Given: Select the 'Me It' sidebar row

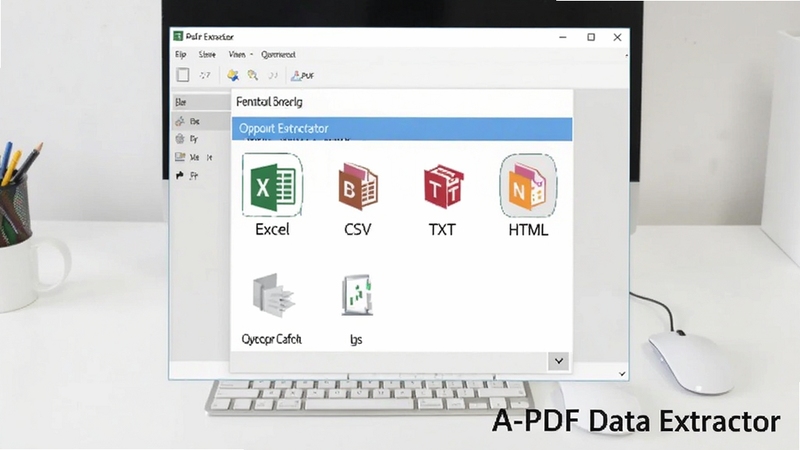Looking at the screenshot, I should click(201, 157).
